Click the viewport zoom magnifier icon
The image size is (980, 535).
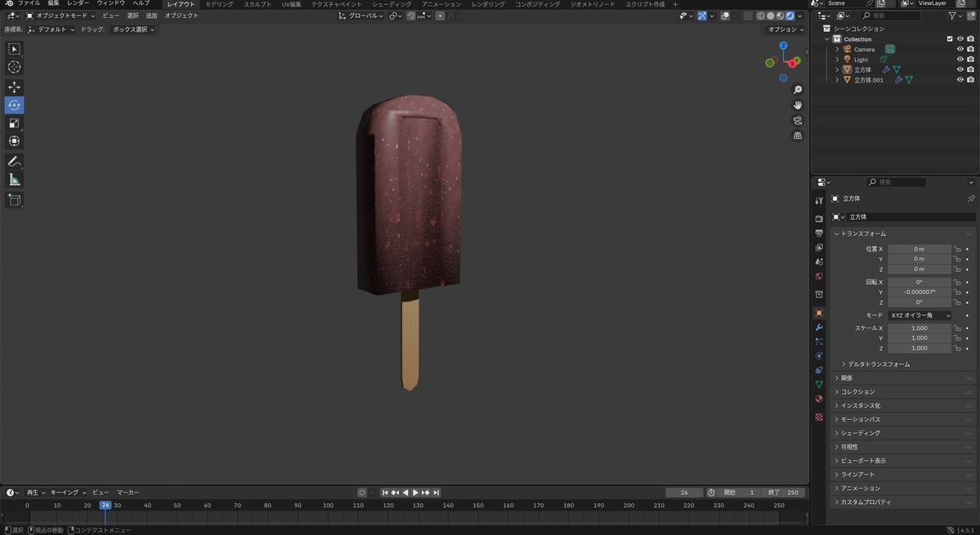click(x=798, y=90)
